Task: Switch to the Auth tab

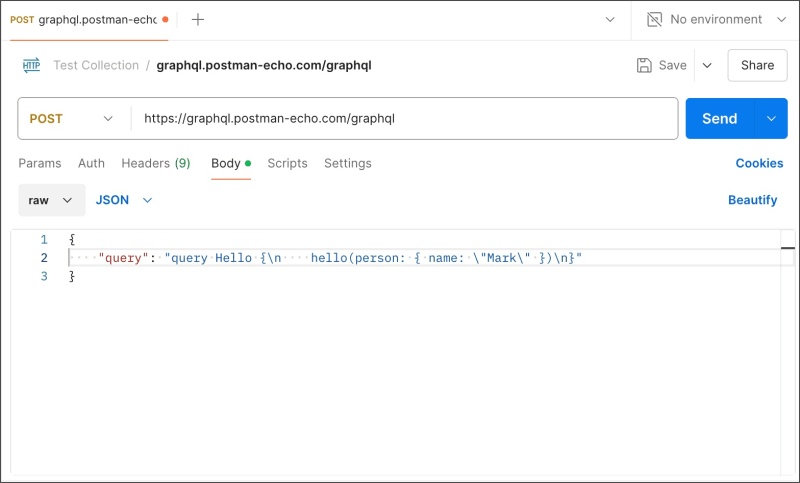Action: coord(91,163)
